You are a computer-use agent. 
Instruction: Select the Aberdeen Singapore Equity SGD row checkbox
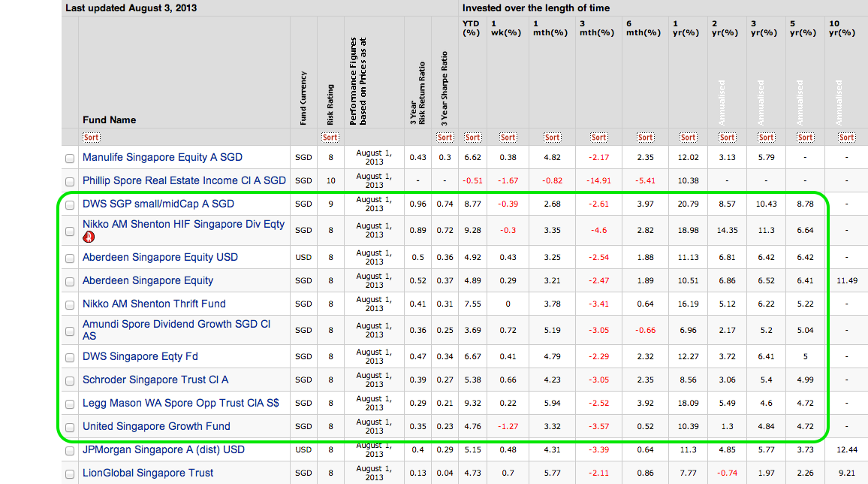tap(70, 281)
